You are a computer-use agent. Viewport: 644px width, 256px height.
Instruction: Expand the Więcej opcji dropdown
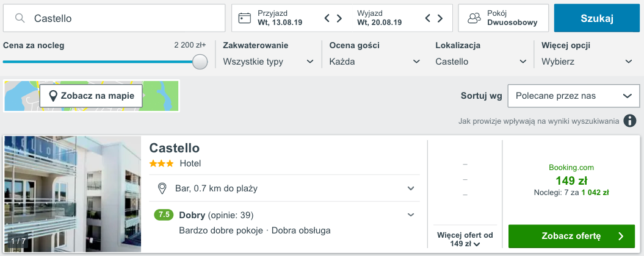587,62
